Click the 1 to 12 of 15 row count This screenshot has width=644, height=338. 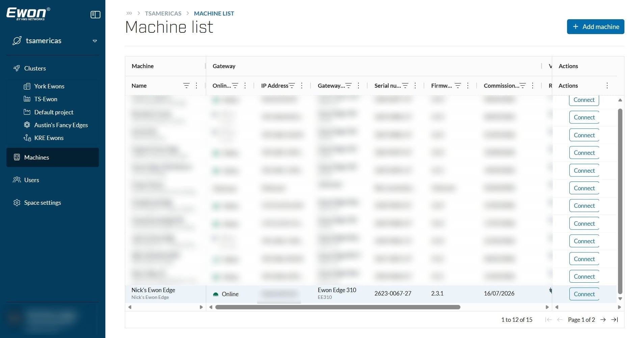tap(517, 319)
